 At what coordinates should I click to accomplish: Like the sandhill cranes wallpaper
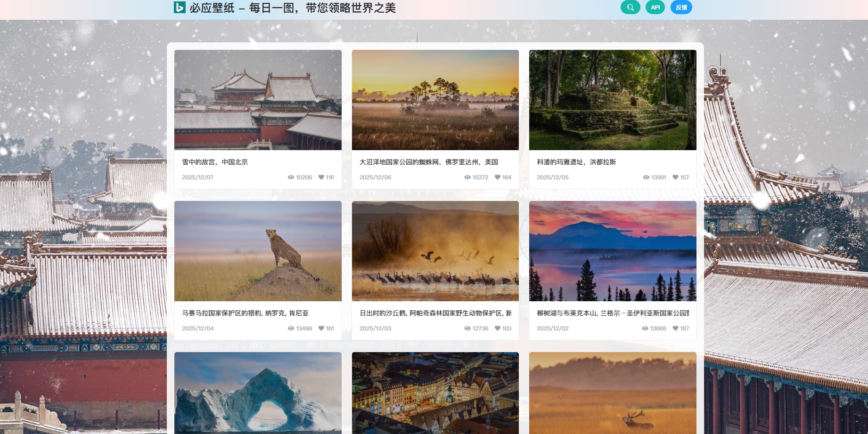(x=498, y=329)
